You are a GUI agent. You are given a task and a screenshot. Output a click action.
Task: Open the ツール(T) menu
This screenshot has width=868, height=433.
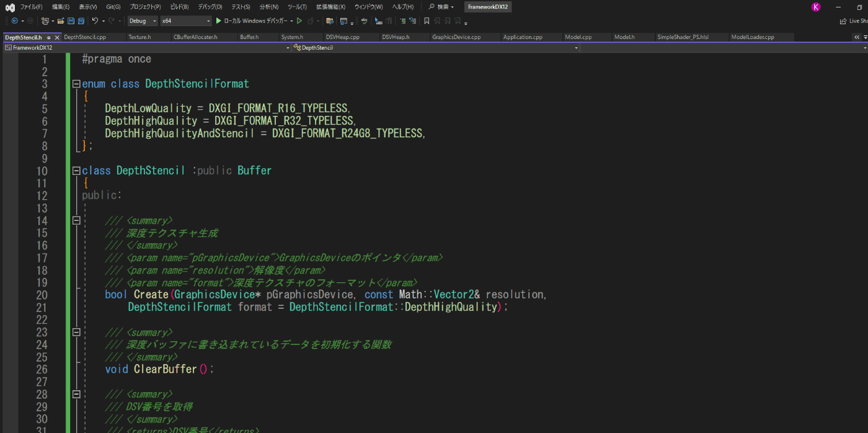297,7
